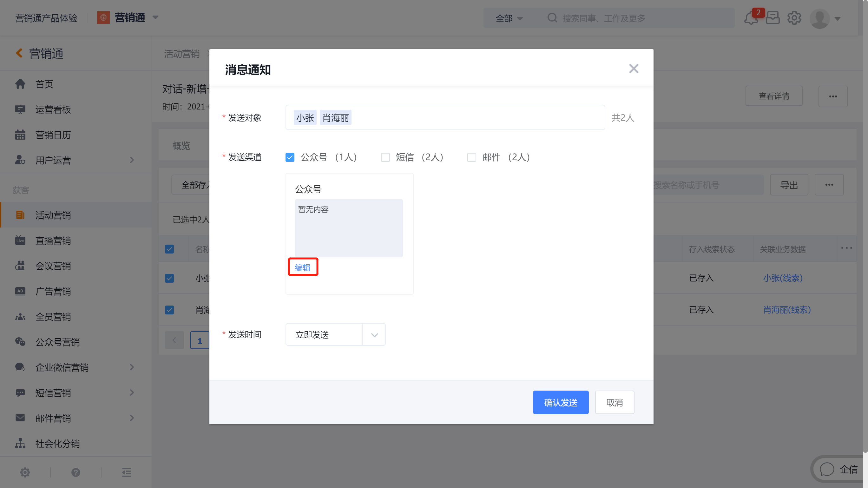Image resolution: width=868 pixels, height=488 pixels.
Task: Expand the 用户运营 submenu chevron
Action: click(x=132, y=160)
